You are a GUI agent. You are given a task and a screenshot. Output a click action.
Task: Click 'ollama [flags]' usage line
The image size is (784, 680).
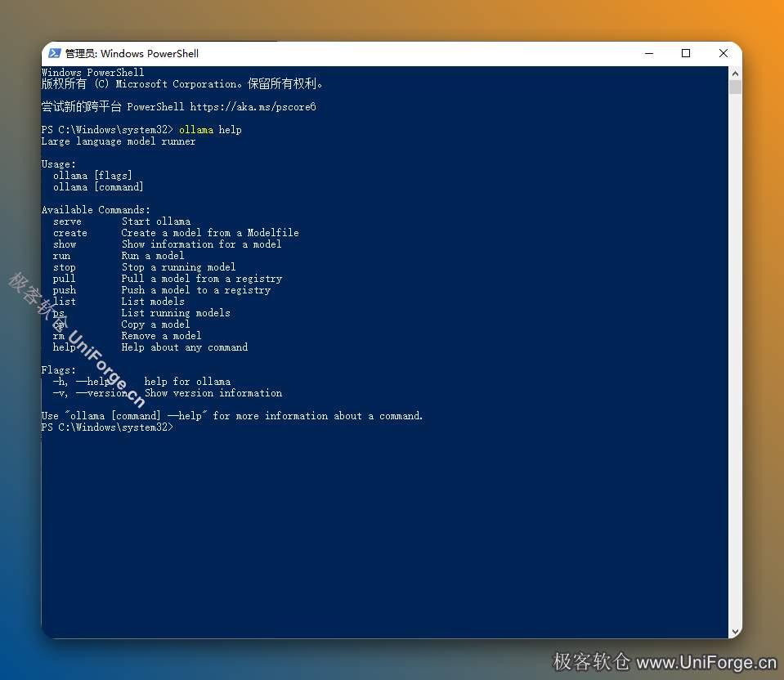92,176
